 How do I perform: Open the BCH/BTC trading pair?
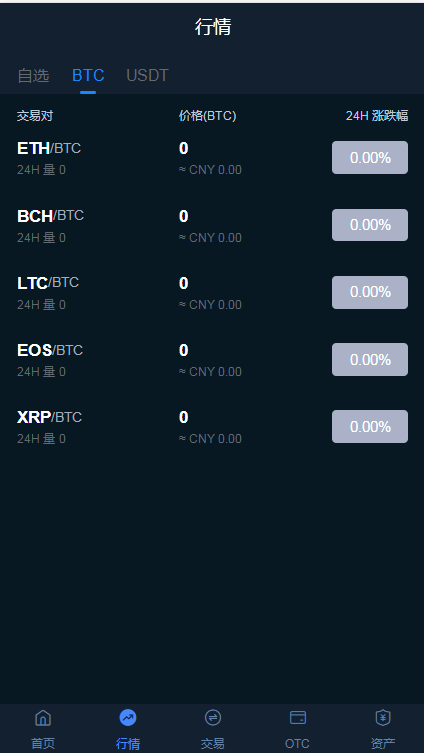pos(212,225)
